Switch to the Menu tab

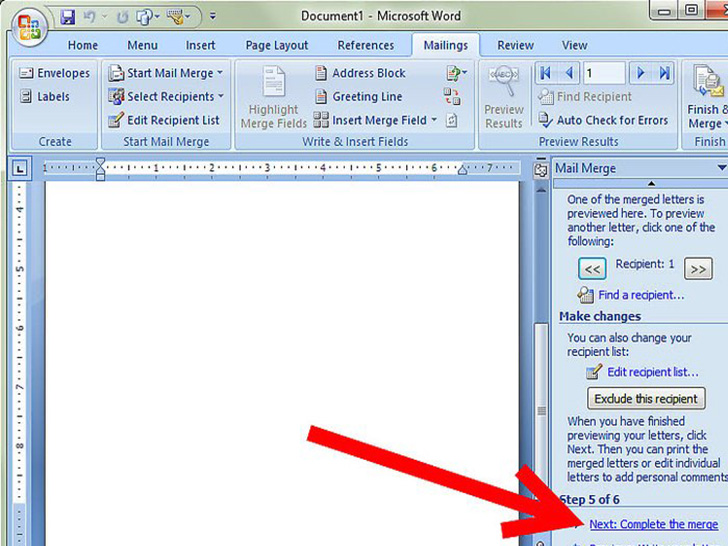click(143, 46)
